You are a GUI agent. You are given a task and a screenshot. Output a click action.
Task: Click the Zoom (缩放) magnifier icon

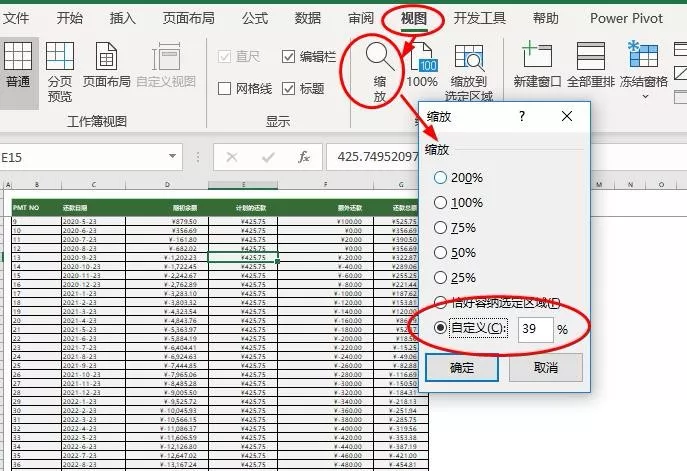point(380,57)
